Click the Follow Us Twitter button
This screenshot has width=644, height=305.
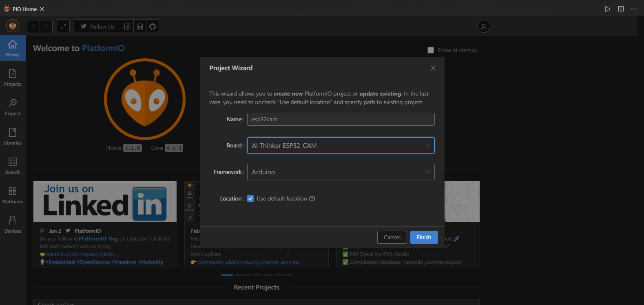[x=97, y=26]
